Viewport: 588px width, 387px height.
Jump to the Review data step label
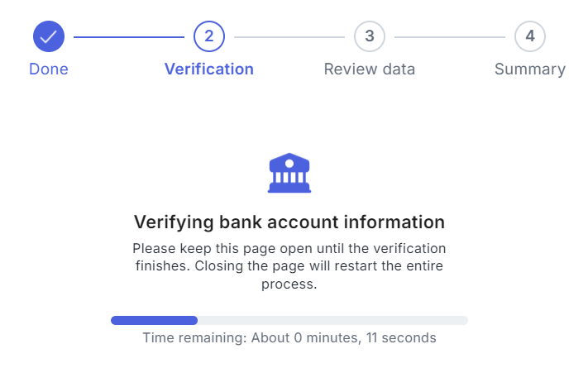370,69
